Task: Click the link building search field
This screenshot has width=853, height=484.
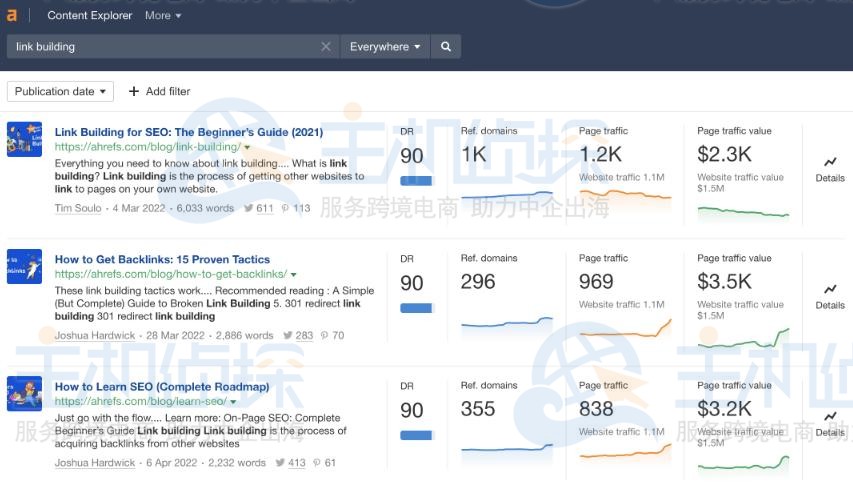Action: point(165,46)
